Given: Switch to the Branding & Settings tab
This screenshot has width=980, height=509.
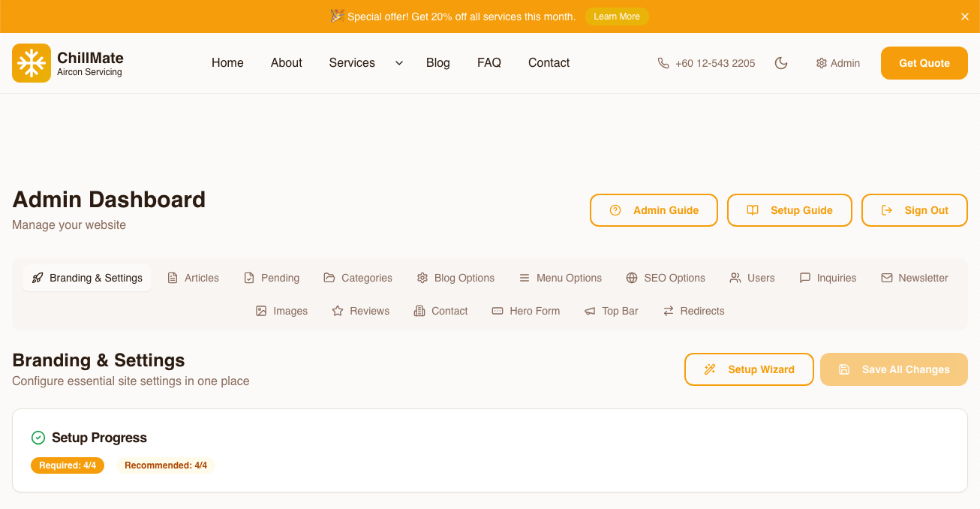Looking at the screenshot, I should click(86, 278).
